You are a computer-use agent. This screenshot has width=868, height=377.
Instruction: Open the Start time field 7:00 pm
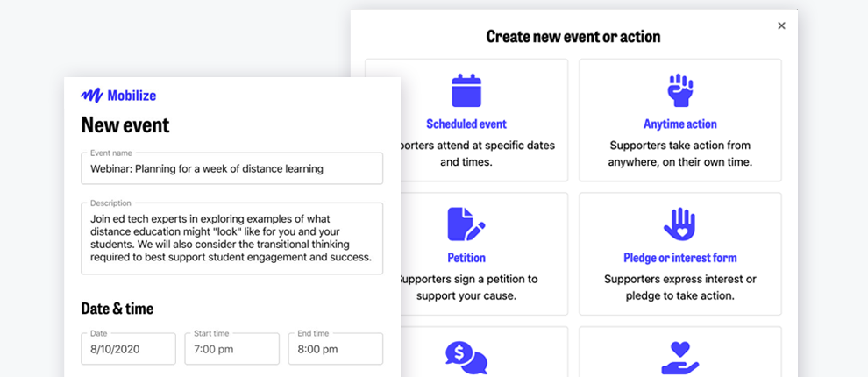click(x=231, y=349)
